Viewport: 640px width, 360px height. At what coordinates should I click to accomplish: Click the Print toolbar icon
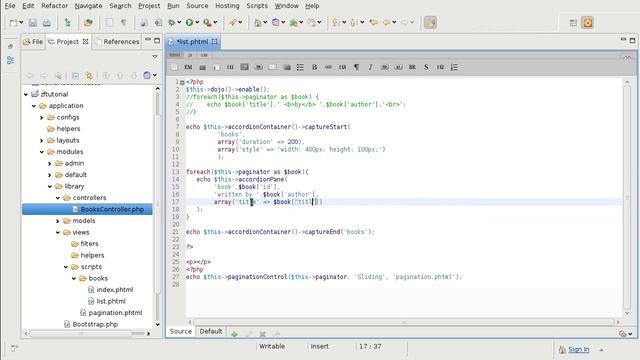[x=47, y=23]
